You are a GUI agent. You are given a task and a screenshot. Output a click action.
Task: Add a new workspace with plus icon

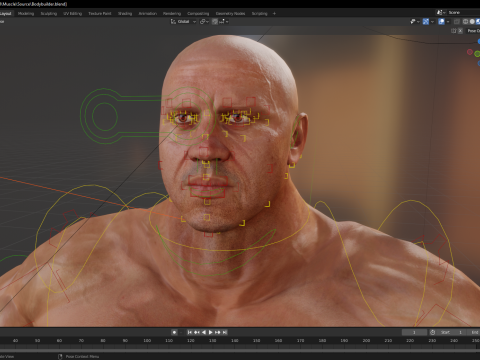[x=274, y=13]
